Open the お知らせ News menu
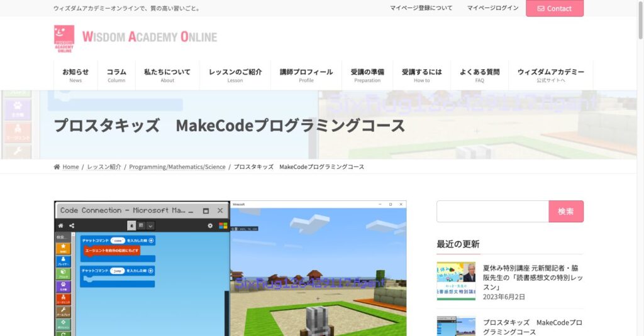The height and width of the screenshot is (336, 644). pyautogui.click(x=75, y=75)
